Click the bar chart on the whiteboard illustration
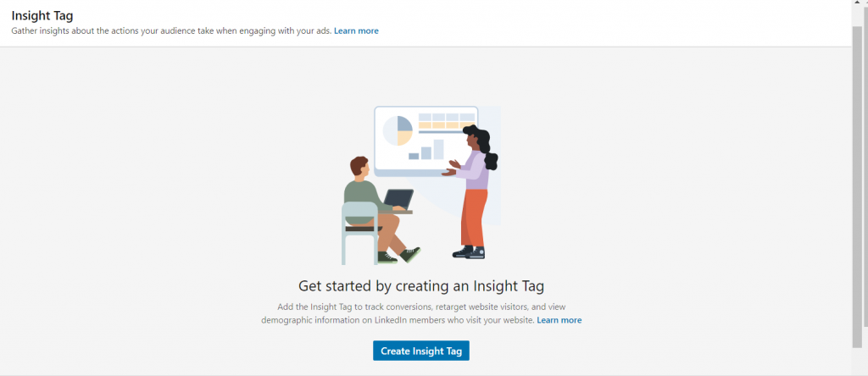The width and height of the screenshot is (868, 376). point(426,151)
